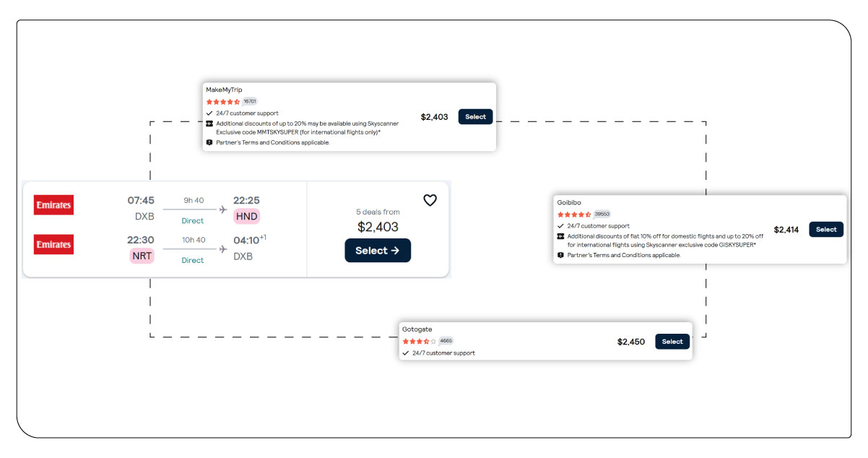The image size is (868, 458).
Task: Click the info icon on Goibibo Terms line
Action: pos(561,254)
